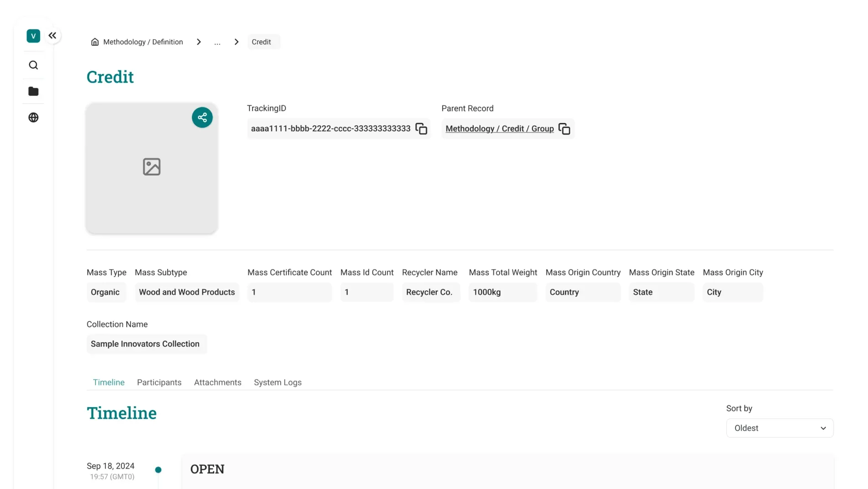Copy the TrackingID value
868x489 pixels.
tap(421, 129)
